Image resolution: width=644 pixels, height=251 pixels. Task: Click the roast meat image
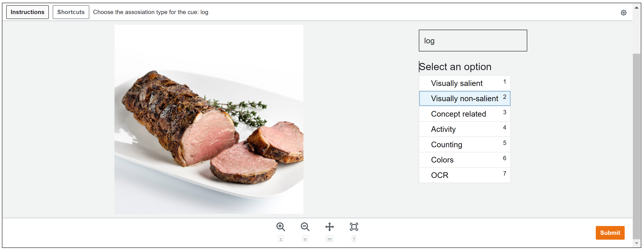pyautogui.click(x=209, y=119)
